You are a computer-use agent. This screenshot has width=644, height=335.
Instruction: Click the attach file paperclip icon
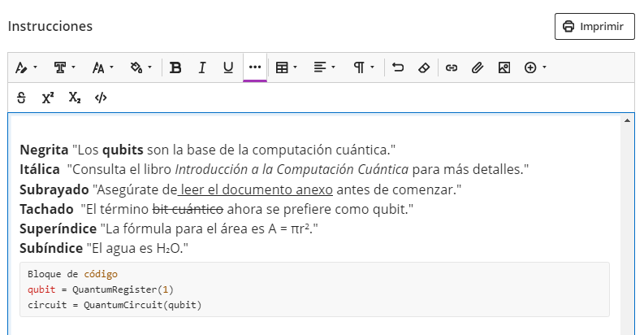pyautogui.click(x=478, y=67)
